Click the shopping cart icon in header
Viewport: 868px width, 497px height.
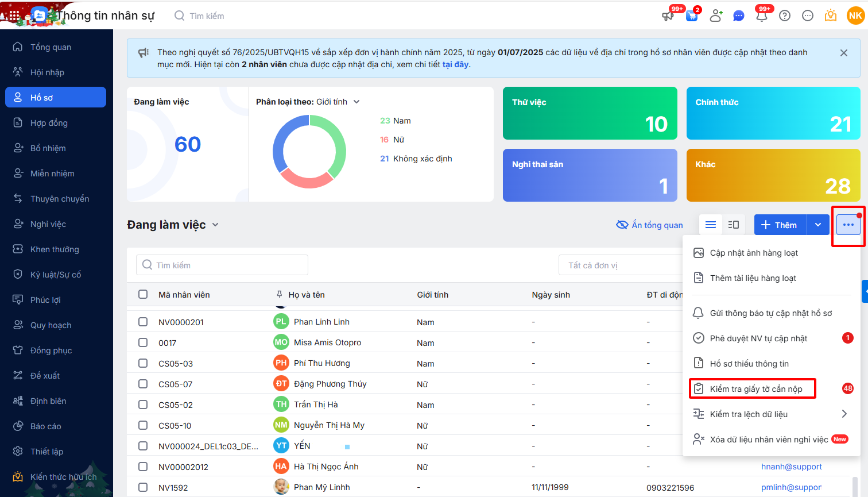tap(692, 16)
